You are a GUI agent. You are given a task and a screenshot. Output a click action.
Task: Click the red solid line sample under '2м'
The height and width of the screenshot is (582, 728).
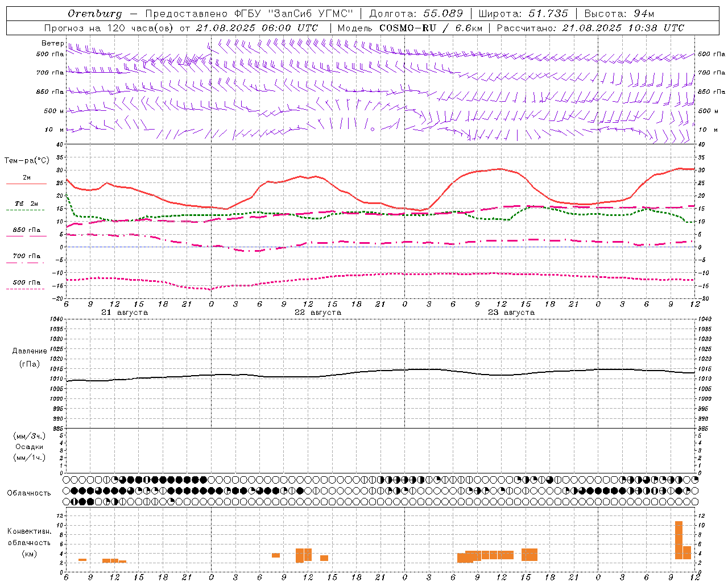coord(26,184)
